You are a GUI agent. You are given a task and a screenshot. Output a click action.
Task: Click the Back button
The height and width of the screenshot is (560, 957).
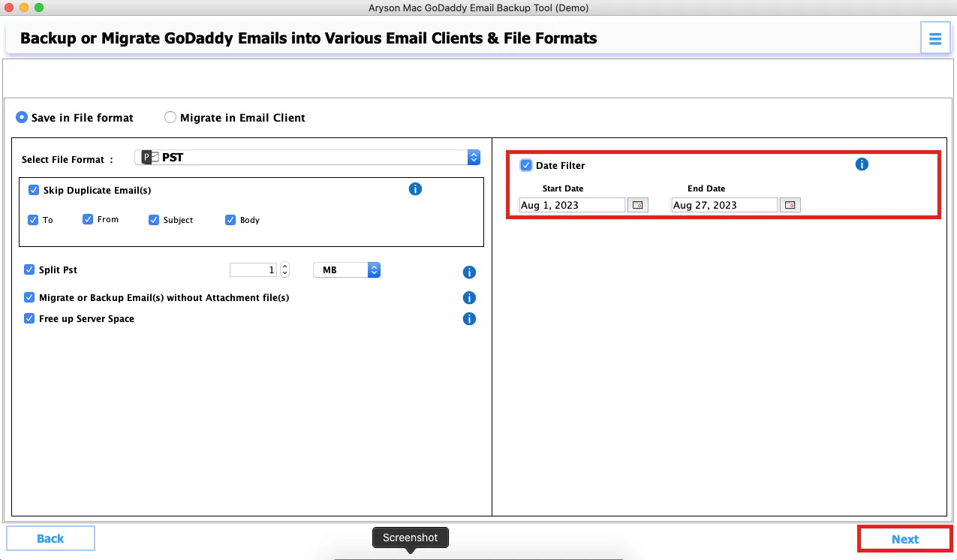tap(50, 538)
